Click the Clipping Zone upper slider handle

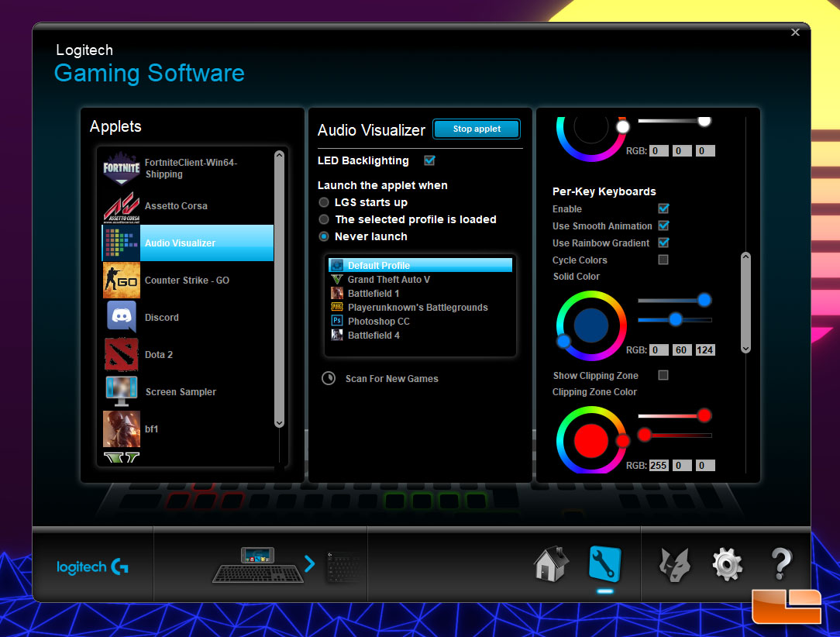pos(704,415)
